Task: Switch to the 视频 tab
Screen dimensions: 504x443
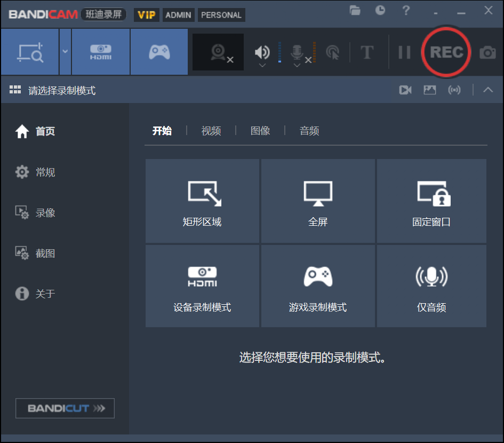Action: tap(211, 131)
